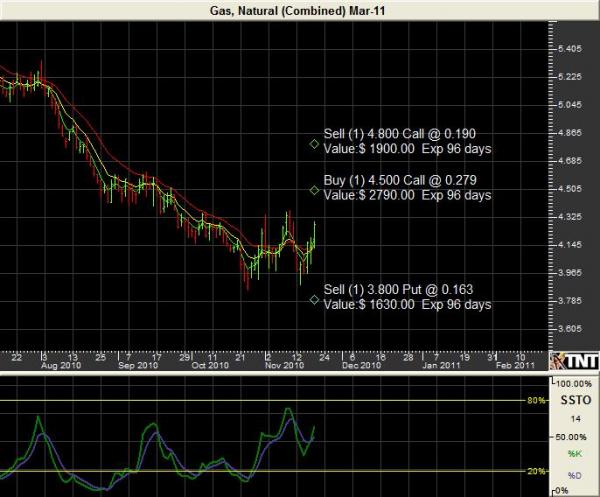This screenshot has width=600, height=497.
Task: Click the 5.045 price axis label
Action: click(x=571, y=104)
